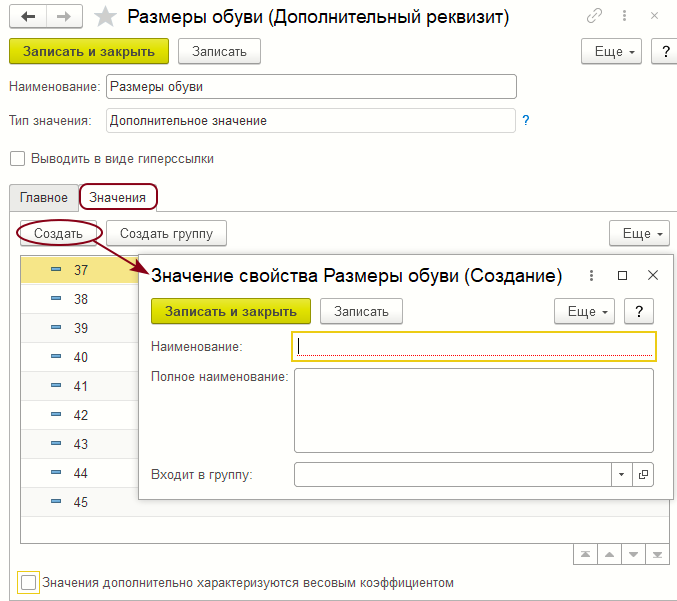677x601 pixels.
Task: Move value to bottom of list
Action: click(x=657, y=554)
